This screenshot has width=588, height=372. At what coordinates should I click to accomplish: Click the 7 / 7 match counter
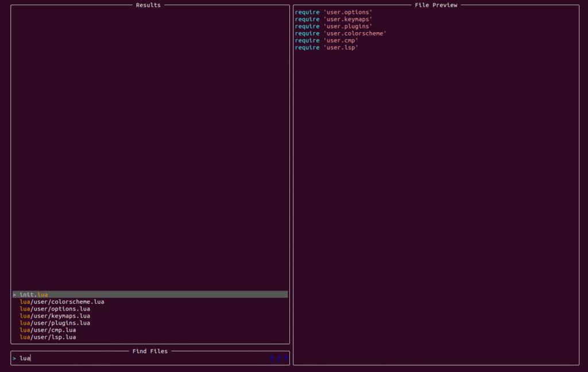pos(278,358)
